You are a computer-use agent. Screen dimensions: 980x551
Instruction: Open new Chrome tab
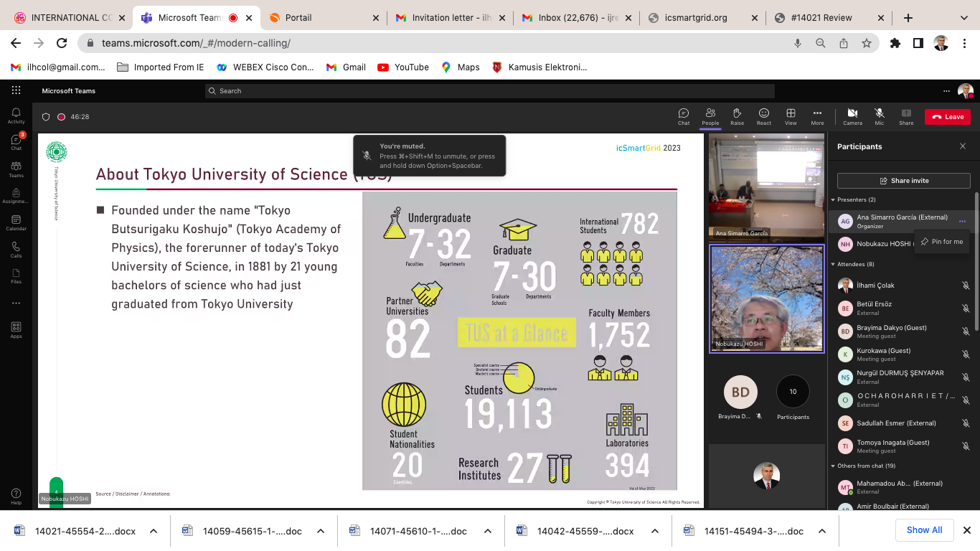coord(908,18)
